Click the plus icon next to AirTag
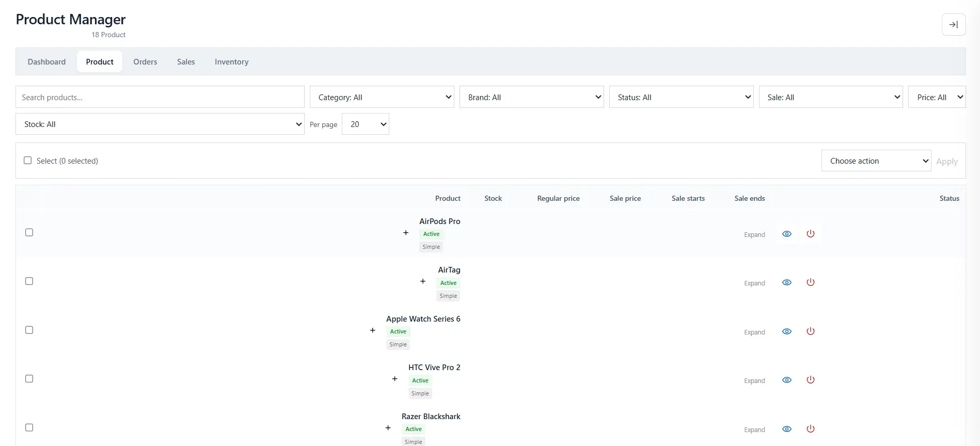 [423, 281]
